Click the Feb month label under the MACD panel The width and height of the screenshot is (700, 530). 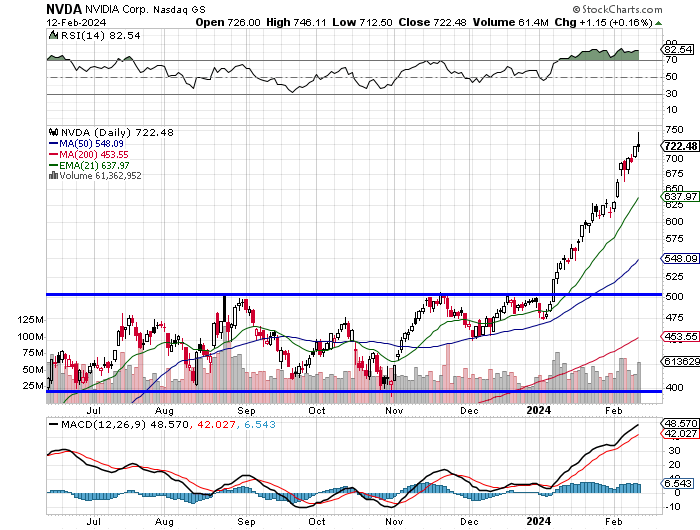tap(614, 522)
